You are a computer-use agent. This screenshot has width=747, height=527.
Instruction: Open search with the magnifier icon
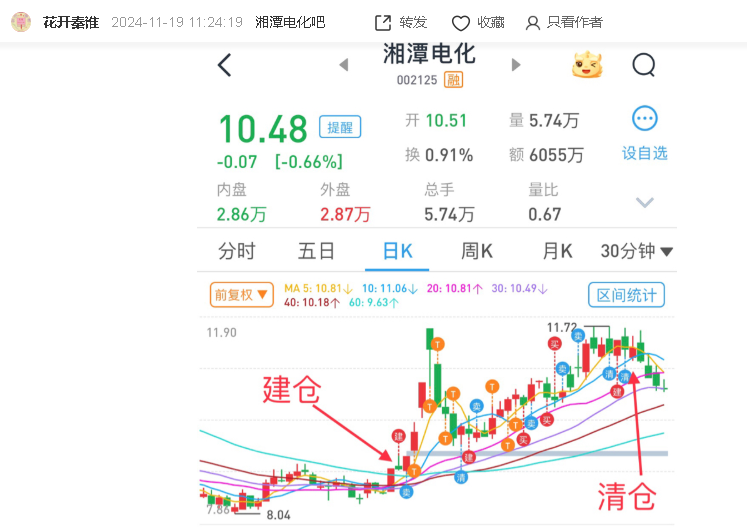(x=644, y=65)
